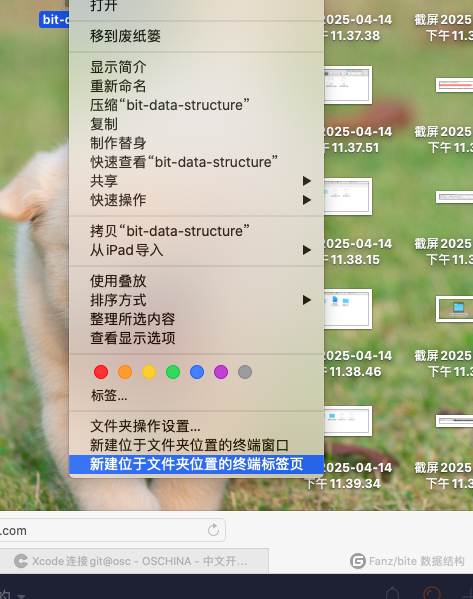Apply the orange tag color
The image size is (473, 599).
(125, 372)
